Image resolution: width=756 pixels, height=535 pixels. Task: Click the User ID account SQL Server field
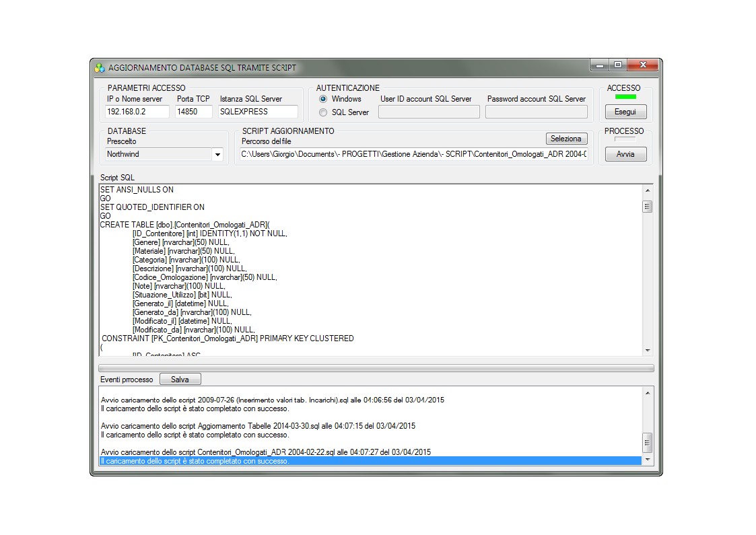(x=429, y=112)
